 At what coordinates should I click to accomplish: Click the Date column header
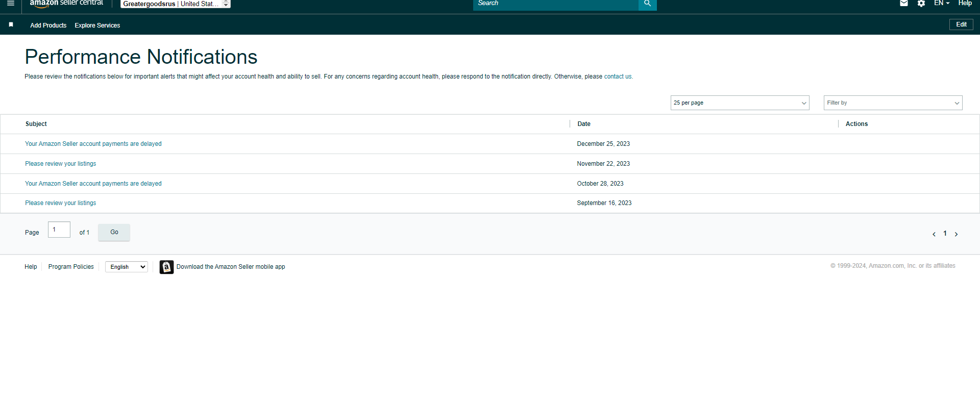pyautogui.click(x=584, y=124)
